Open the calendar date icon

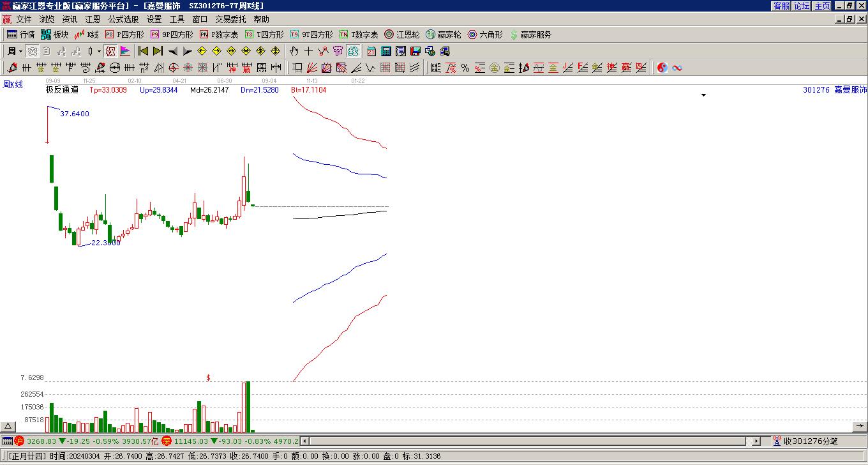click(x=371, y=51)
